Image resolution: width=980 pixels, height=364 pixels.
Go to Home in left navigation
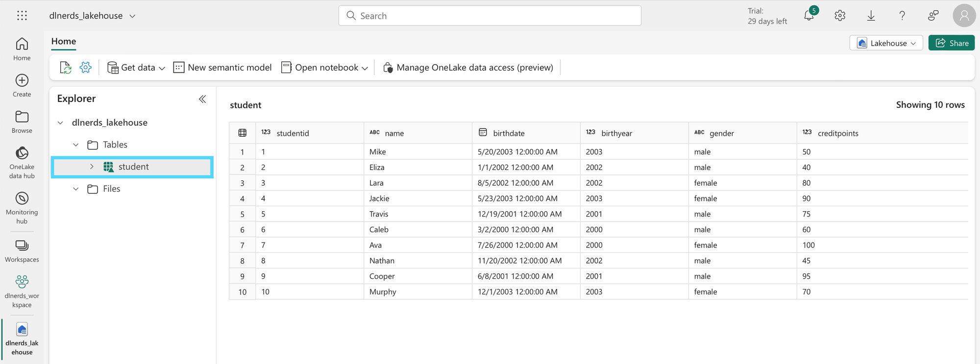(22, 49)
